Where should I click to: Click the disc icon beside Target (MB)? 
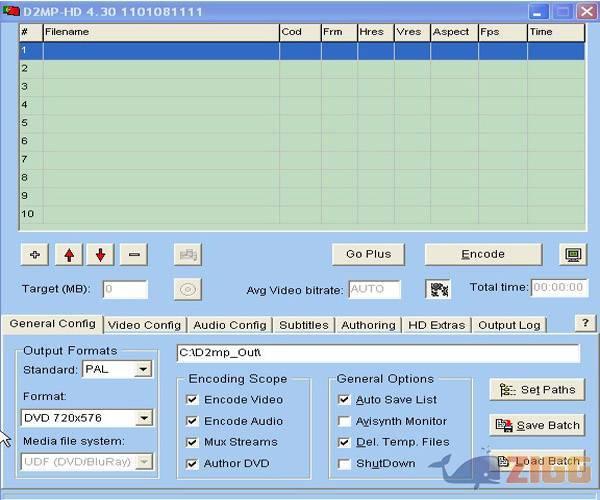[x=189, y=289]
